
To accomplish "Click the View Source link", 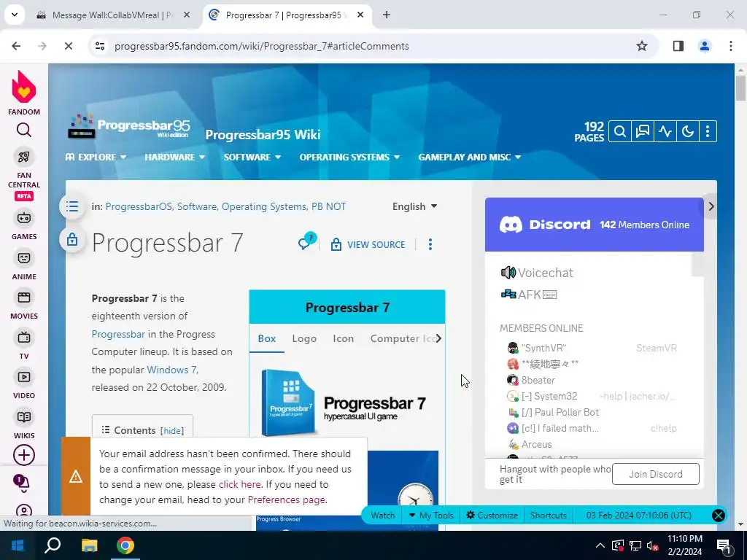I will point(368,245).
